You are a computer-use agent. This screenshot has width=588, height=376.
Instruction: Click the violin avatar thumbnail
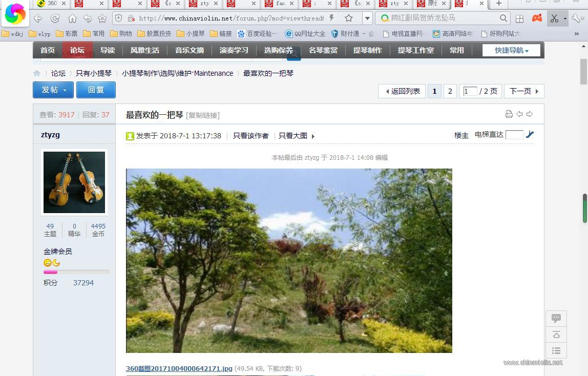pos(74,182)
